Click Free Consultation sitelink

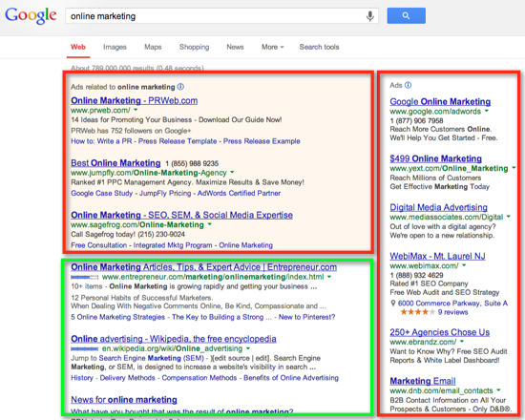pyautogui.click(x=98, y=245)
